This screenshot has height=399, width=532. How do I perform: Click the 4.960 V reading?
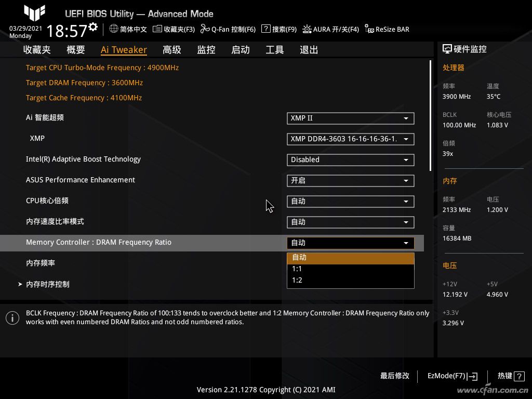(497, 295)
